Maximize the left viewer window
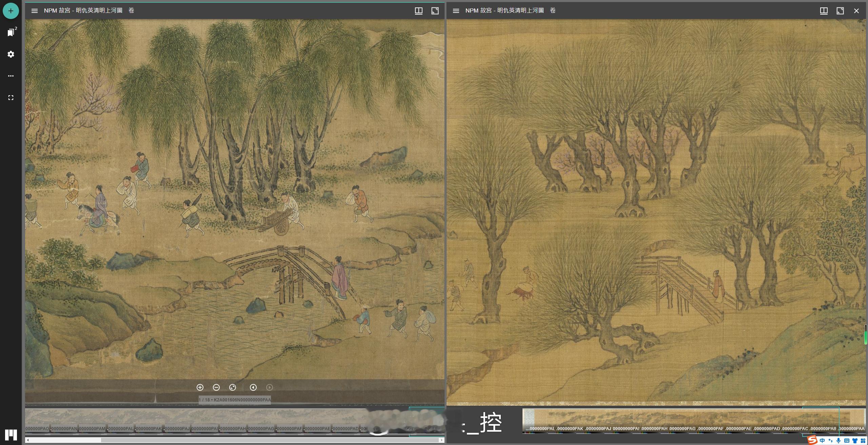 click(x=435, y=11)
